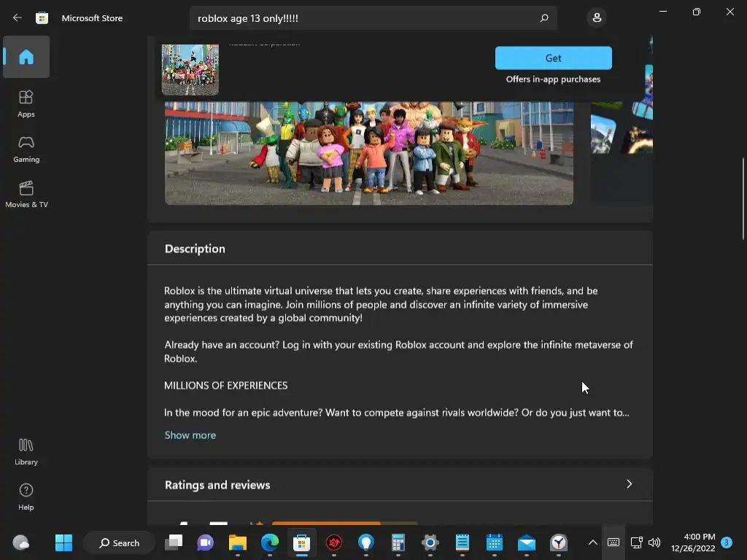This screenshot has width=747, height=560.
Task: Open the Mail app on taskbar
Action: pyautogui.click(x=527, y=542)
